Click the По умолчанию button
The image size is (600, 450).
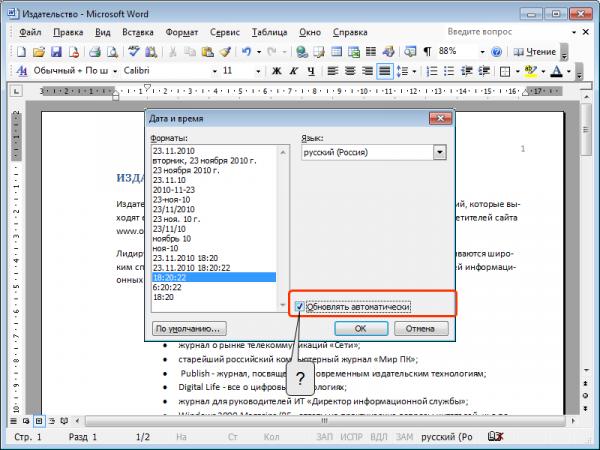pos(189,328)
